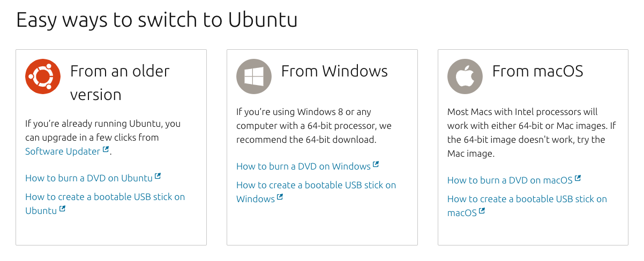Click the From Windows card heading

334,71
